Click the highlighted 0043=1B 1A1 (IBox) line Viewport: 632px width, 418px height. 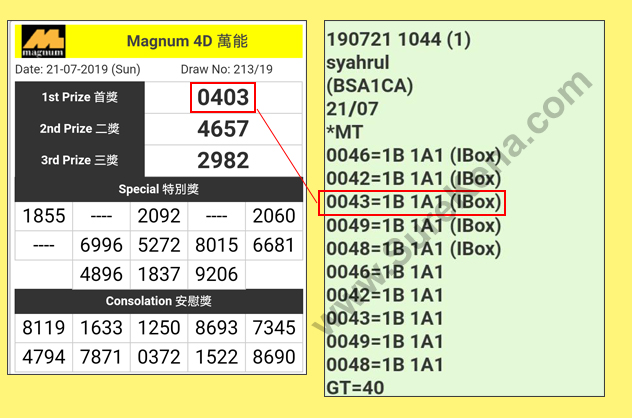coord(413,202)
